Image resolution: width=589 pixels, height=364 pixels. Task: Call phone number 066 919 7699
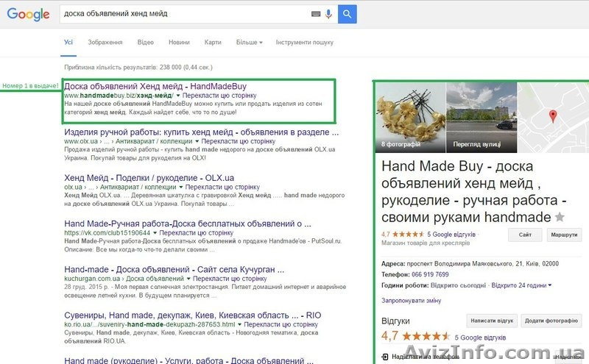(x=430, y=274)
